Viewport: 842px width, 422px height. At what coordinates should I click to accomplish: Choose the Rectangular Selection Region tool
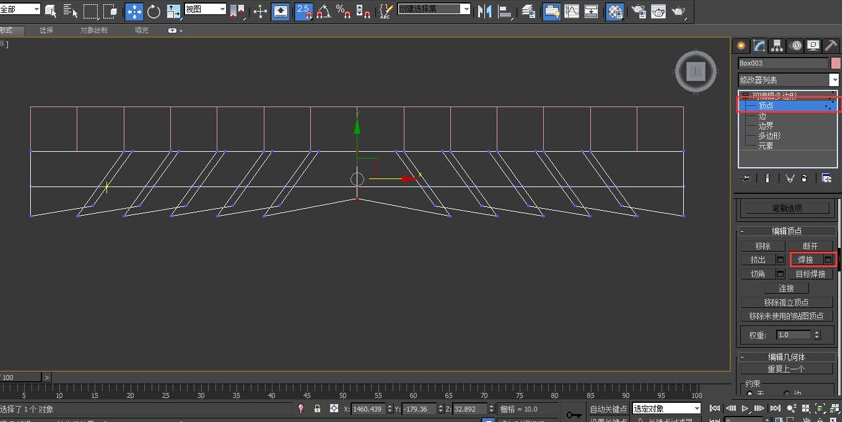90,11
